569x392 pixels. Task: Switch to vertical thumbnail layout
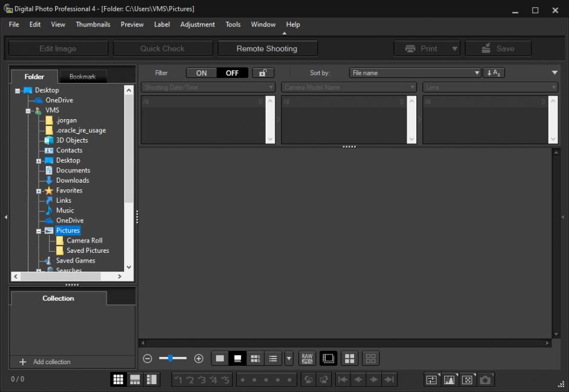pos(152,380)
